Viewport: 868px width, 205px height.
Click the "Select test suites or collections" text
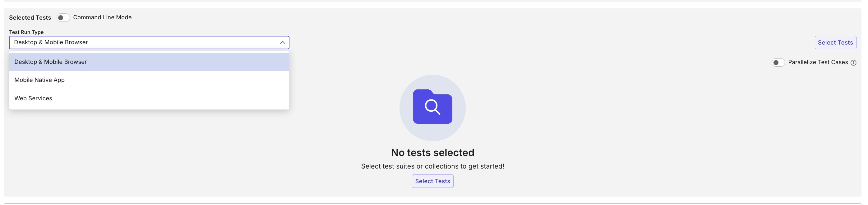432,166
